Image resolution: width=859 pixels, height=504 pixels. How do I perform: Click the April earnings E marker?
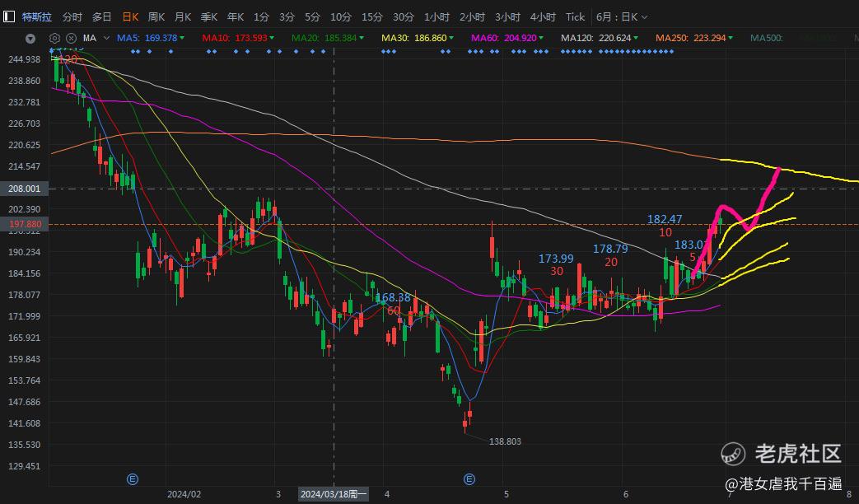coord(469,479)
